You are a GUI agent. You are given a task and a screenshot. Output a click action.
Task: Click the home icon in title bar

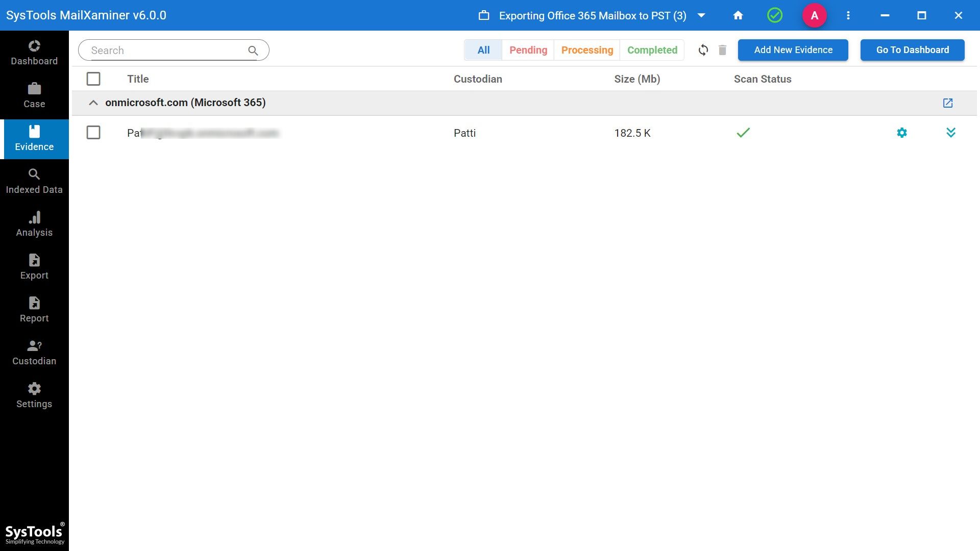click(738, 15)
